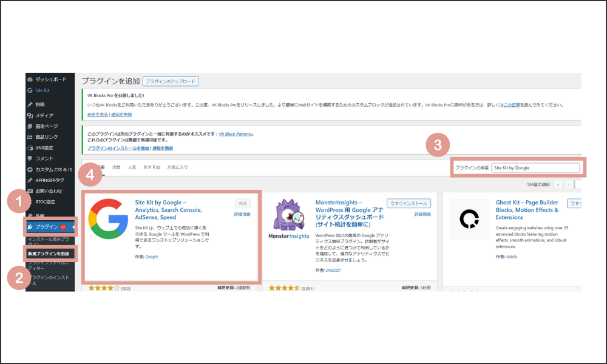
Task: Install MonsterInsights with 今すぐインストール
Action: click(409, 203)
